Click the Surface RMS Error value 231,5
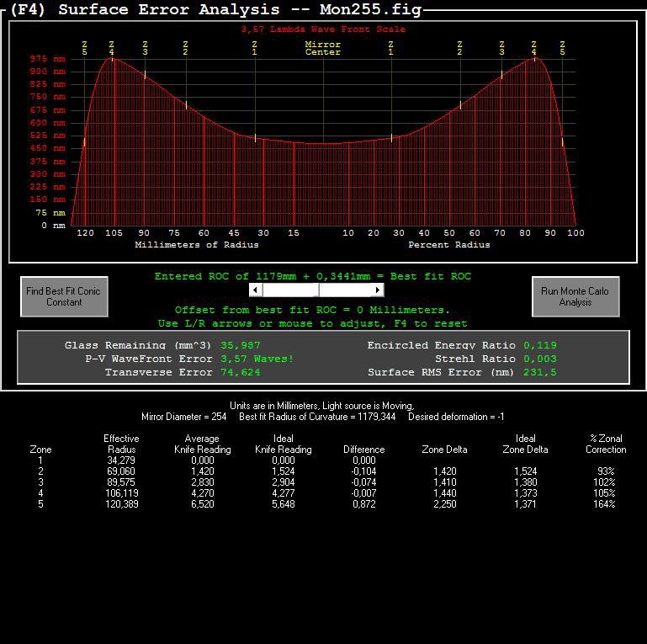The width and height of the screenshot is (647, 644). (539, 372)
